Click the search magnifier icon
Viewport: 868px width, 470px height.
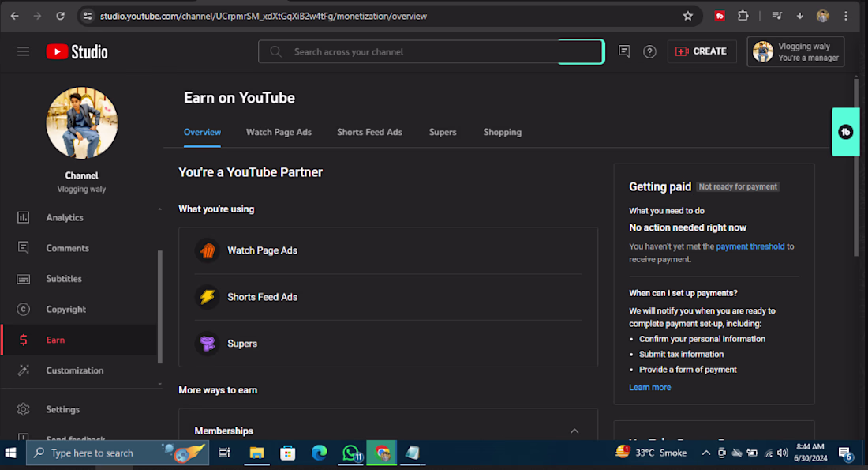coord(275,51)
